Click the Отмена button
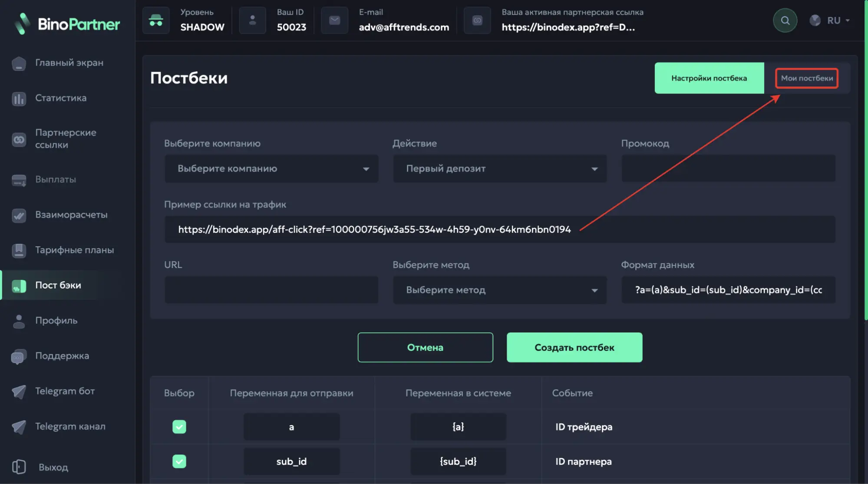Screen dimensions: 868x484 click(x=425, y=348)
